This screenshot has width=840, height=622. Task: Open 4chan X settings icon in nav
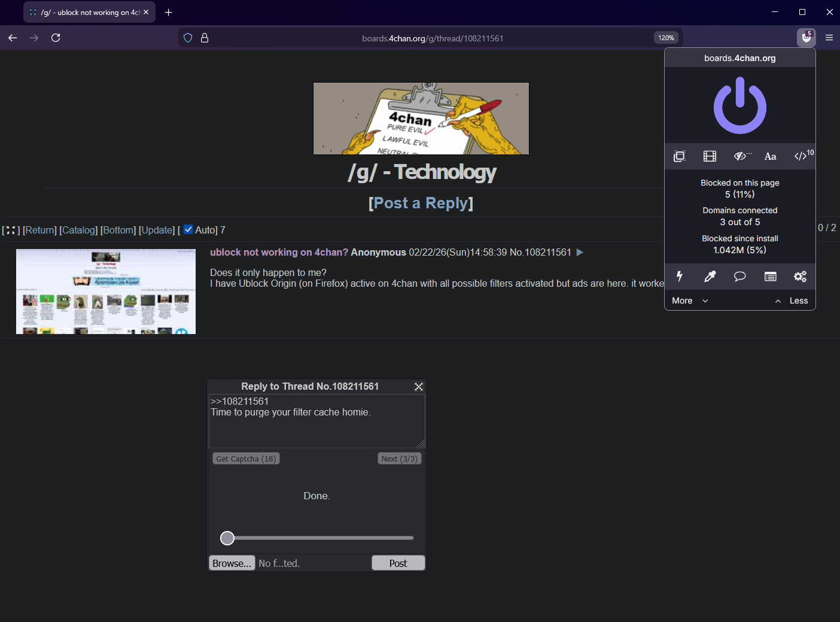(x=10, y=230)
